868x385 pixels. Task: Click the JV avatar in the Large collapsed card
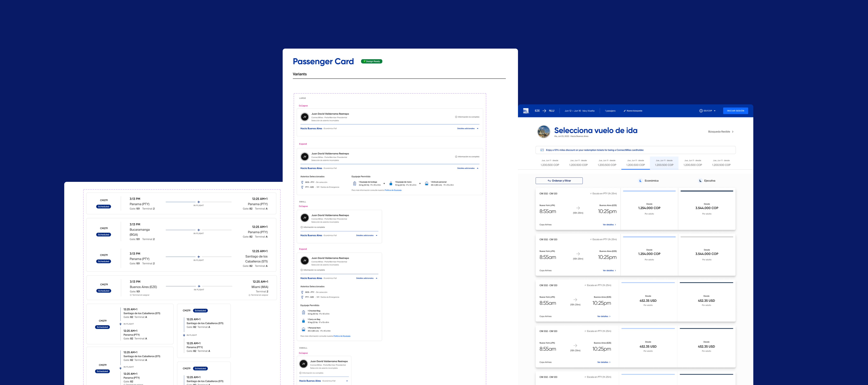point(305,117)
